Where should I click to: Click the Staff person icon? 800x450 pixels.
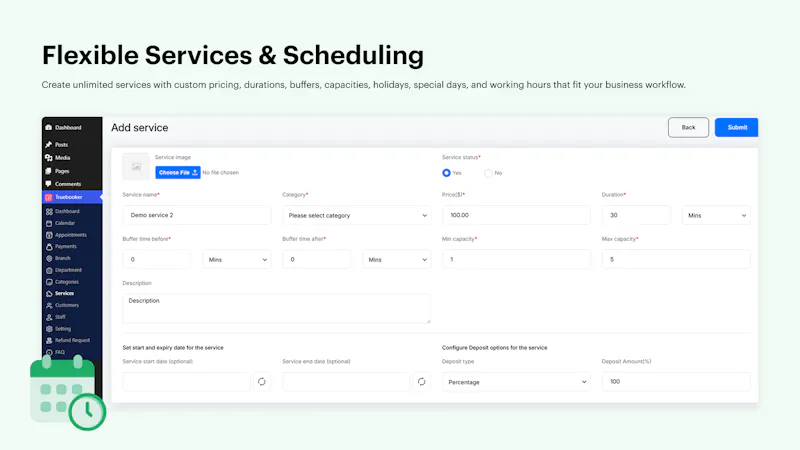[x=49, y=317]
